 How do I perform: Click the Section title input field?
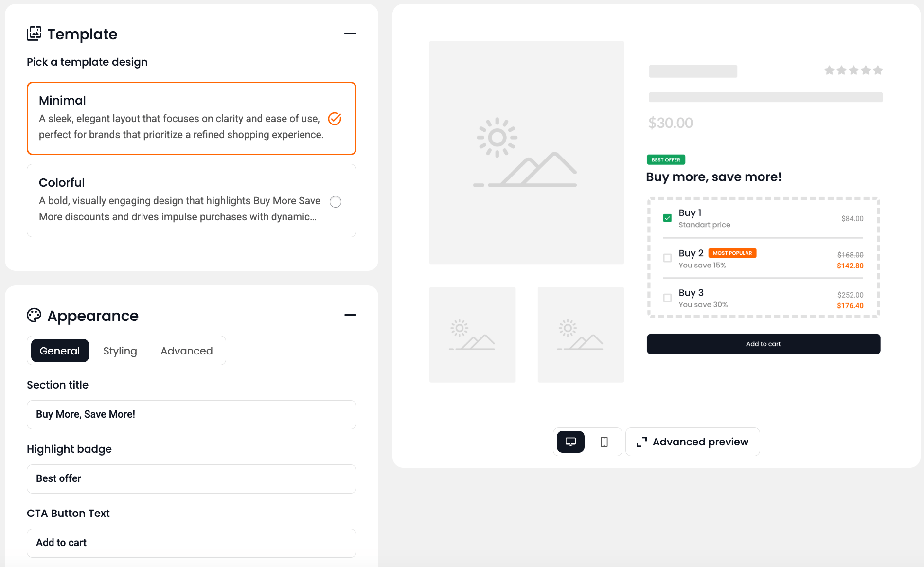tap(191, 414)
